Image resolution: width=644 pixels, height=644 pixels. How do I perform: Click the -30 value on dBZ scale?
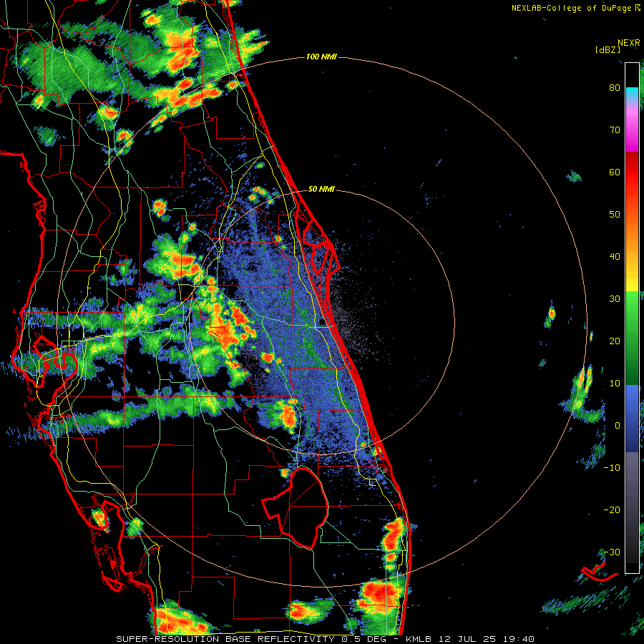coord(612,552)
